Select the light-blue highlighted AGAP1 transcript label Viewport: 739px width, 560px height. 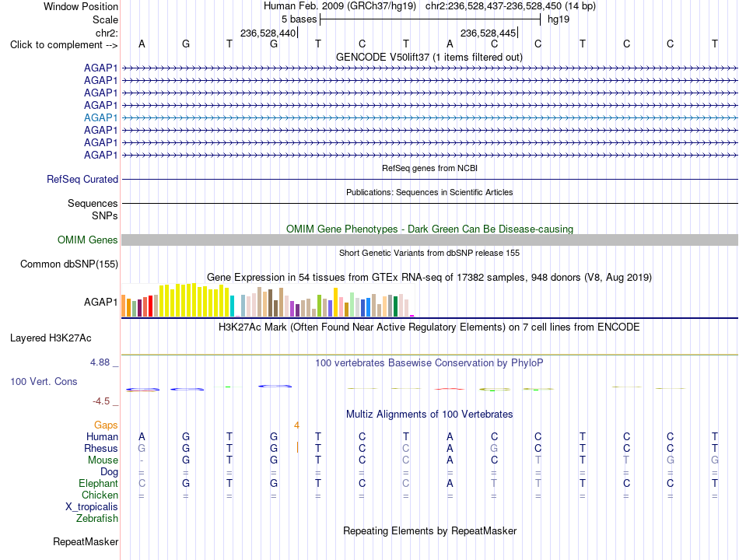click(100, 117)
